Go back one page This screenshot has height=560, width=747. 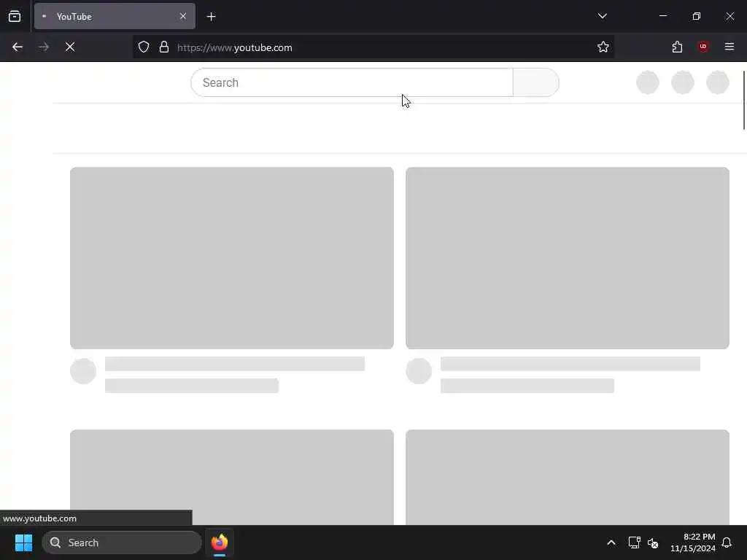click(18, 47)
